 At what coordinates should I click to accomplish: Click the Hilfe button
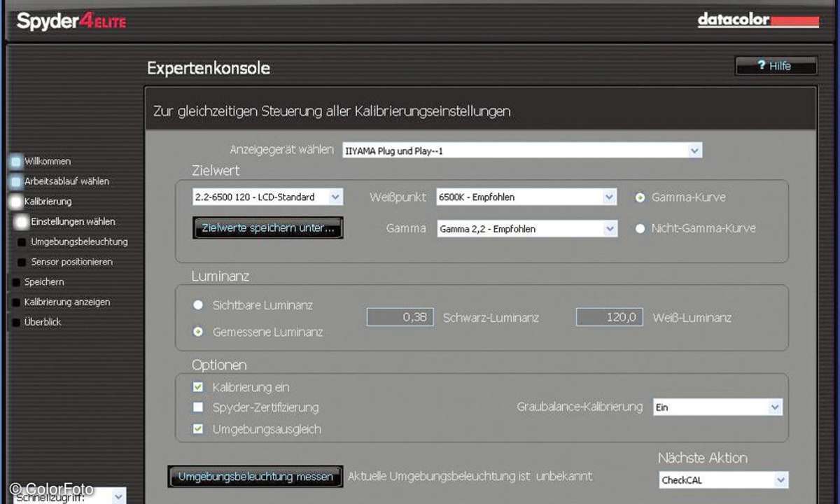click(x=776, y=66)
